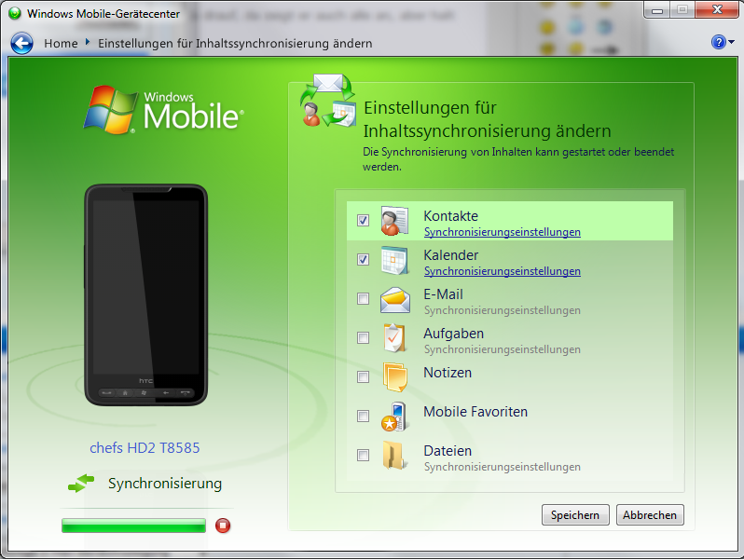Image resolution: width=744 pixels, height=560 pixels.
Task: Click the Kontakte label text
Action: (450, 216)
